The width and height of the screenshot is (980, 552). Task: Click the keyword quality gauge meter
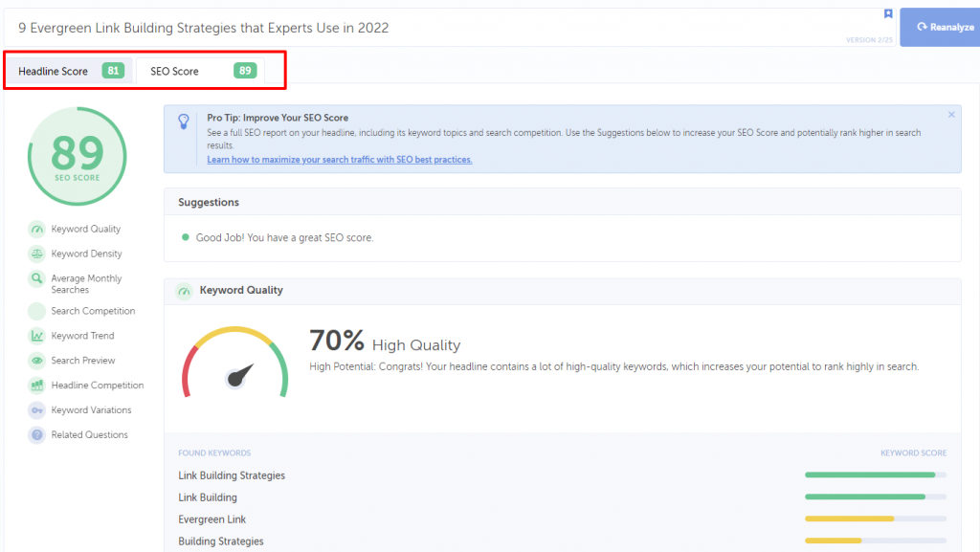tap(235, 363)
